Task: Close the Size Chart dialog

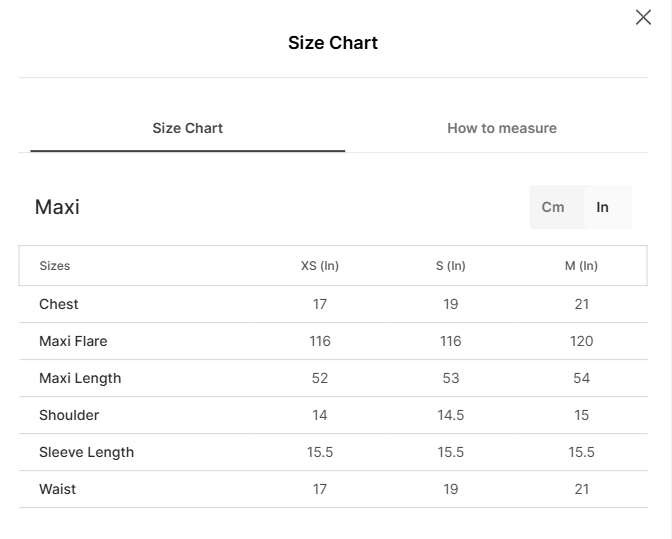Action: point(643,18)
